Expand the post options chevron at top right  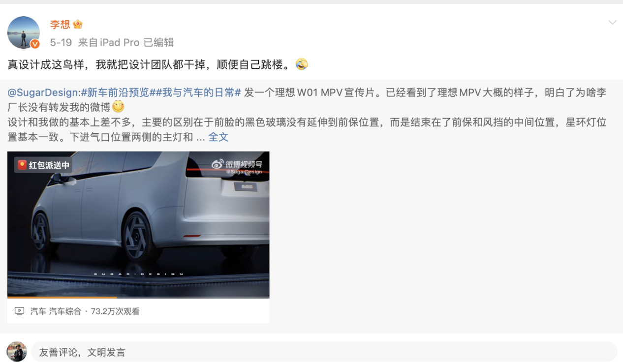[612, 23]
